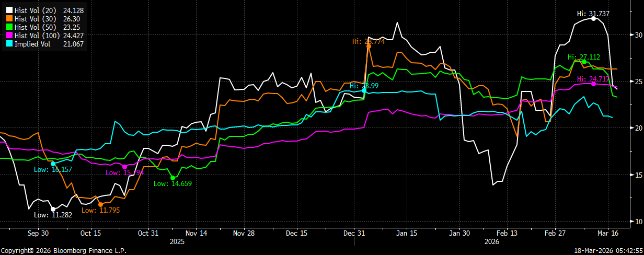Click the Low: 16.157 annotation text
644x255 pixels.
click(x=53, y=169)
